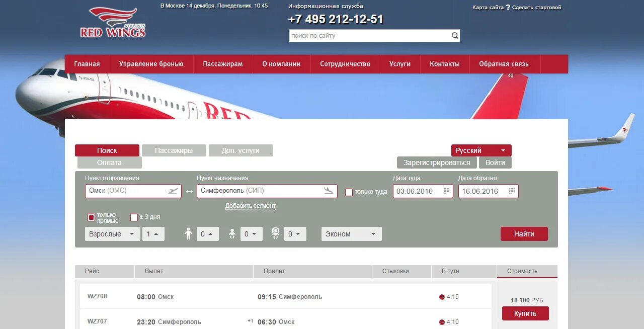Select the Поиск step tab

pyautogui.click(x=107, y=150)
